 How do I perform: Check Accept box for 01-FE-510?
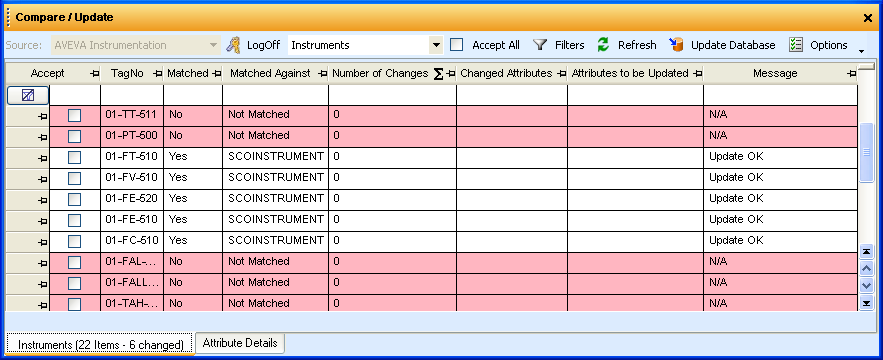(74, 220)
